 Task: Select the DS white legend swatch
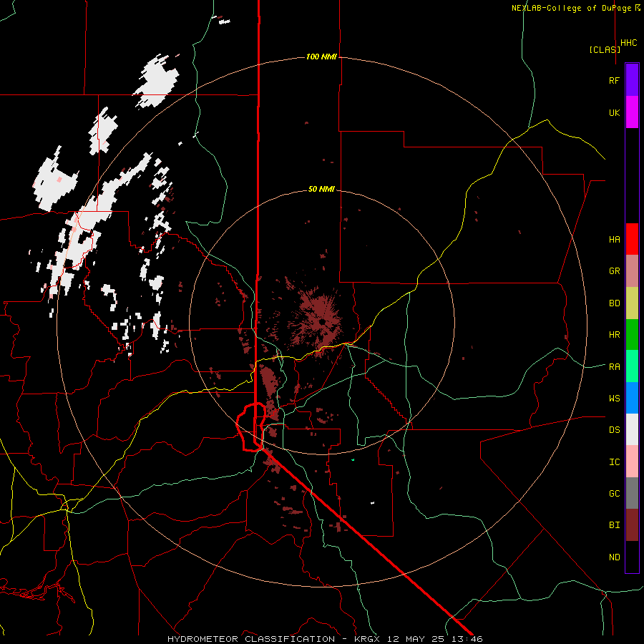(x=632, y=429)
